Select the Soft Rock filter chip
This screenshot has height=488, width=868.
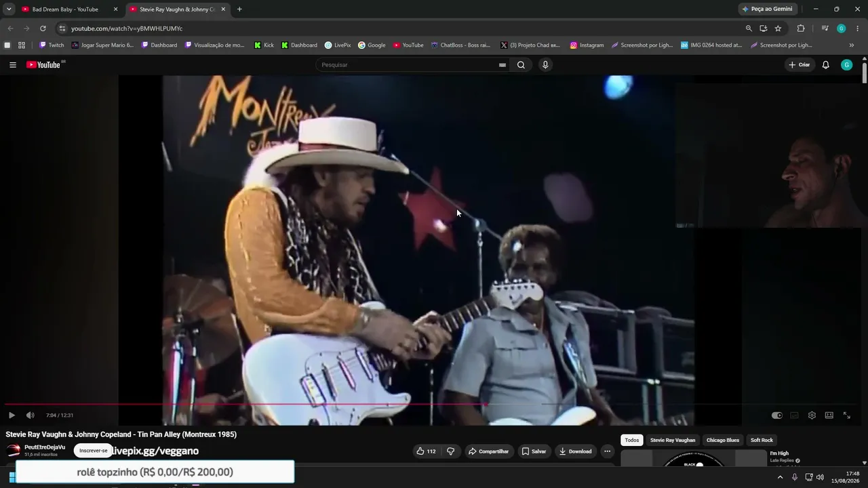[x=762, y=441]
